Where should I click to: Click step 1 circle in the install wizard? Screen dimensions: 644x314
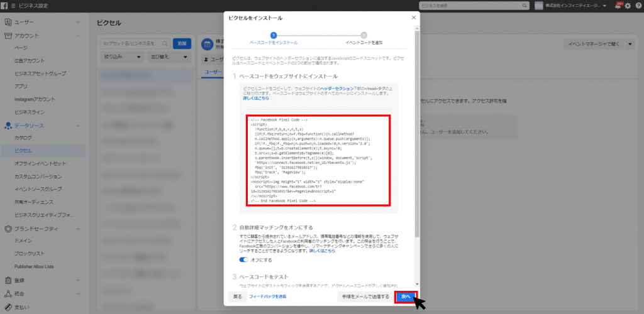(274, 36)
